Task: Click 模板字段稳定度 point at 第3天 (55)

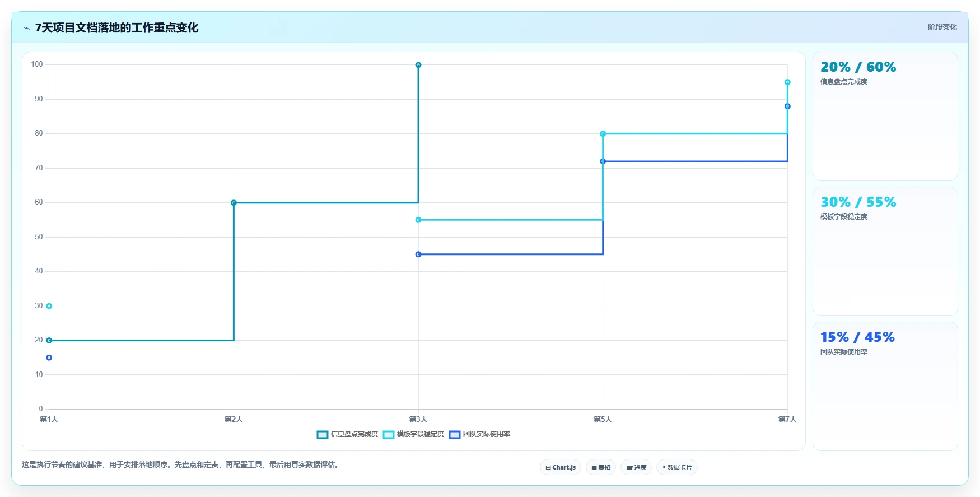Action: tap(418, 220)
